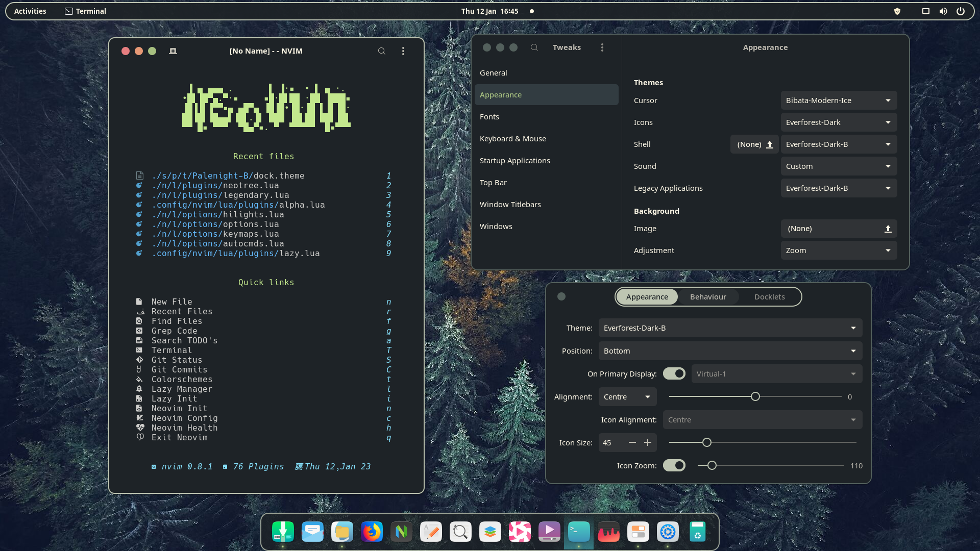Toggle the On Primary Display switch
Viewport: 980px width, 551px height.
[674, 373]
